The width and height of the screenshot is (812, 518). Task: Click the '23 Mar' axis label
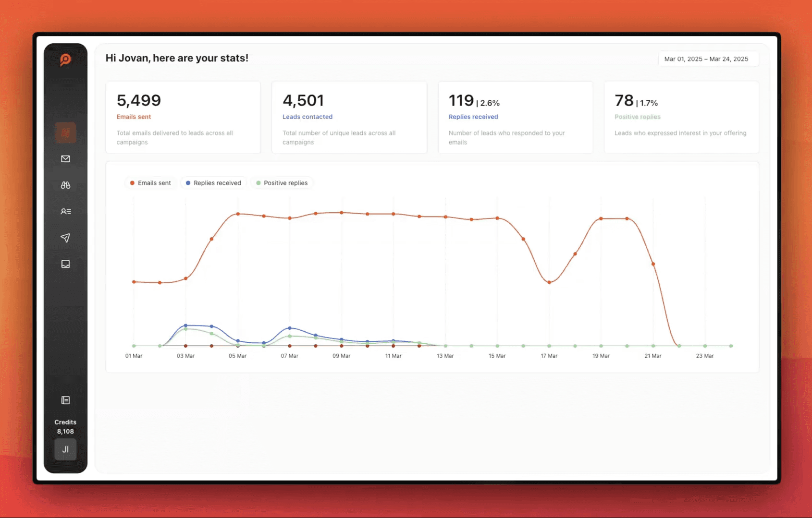coord(705,356)
